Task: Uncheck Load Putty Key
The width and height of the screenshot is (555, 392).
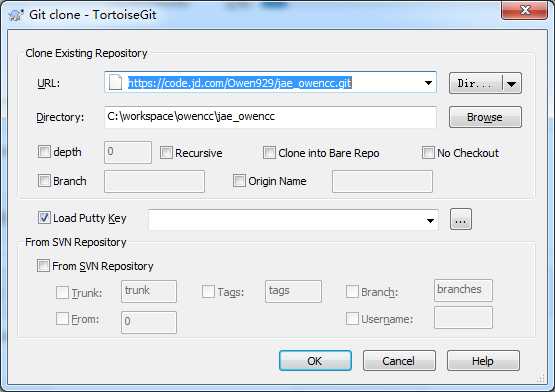Action: [x=44, y=218]
